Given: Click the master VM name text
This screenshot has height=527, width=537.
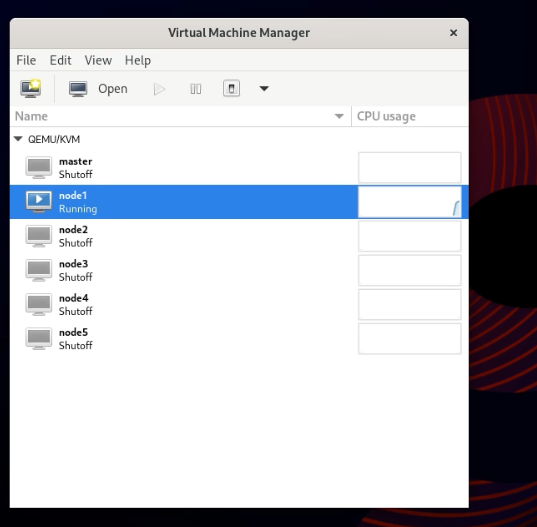Looking at the screenshot, I should click(76, 161).
